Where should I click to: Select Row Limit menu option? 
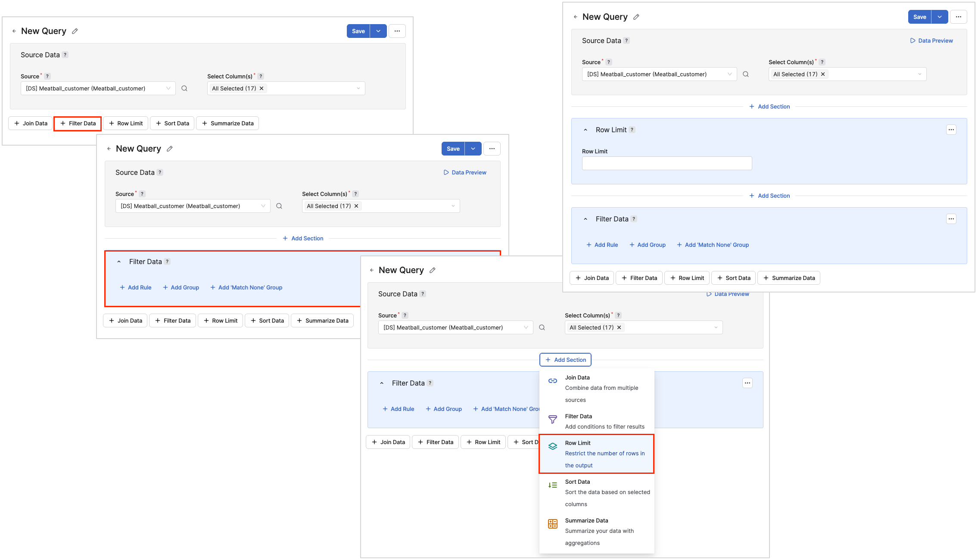[596, 454]
